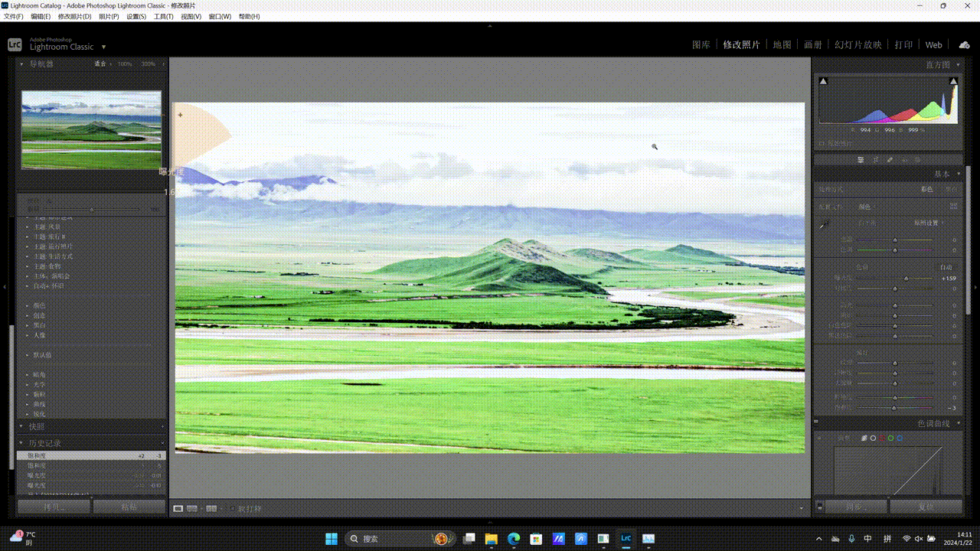Select the Healing brush tool
Screen dimensions: 980x551
[x=890, y=160]
